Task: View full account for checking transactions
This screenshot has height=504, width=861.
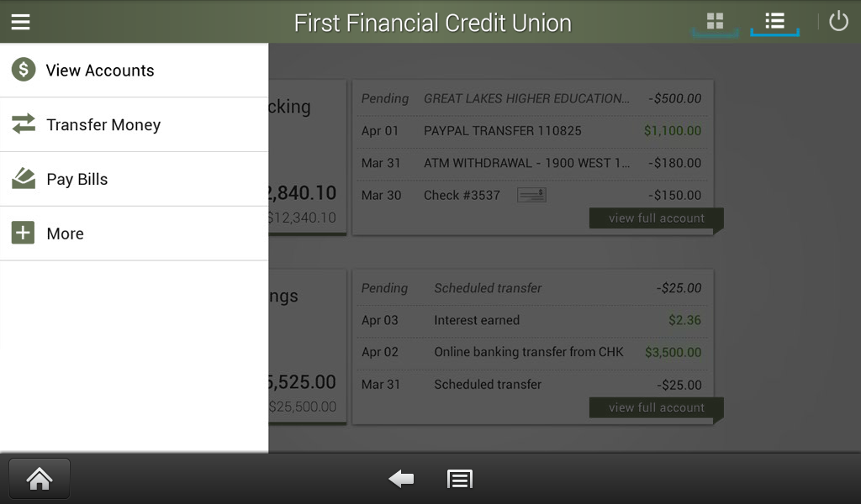Action: [655, 218]
